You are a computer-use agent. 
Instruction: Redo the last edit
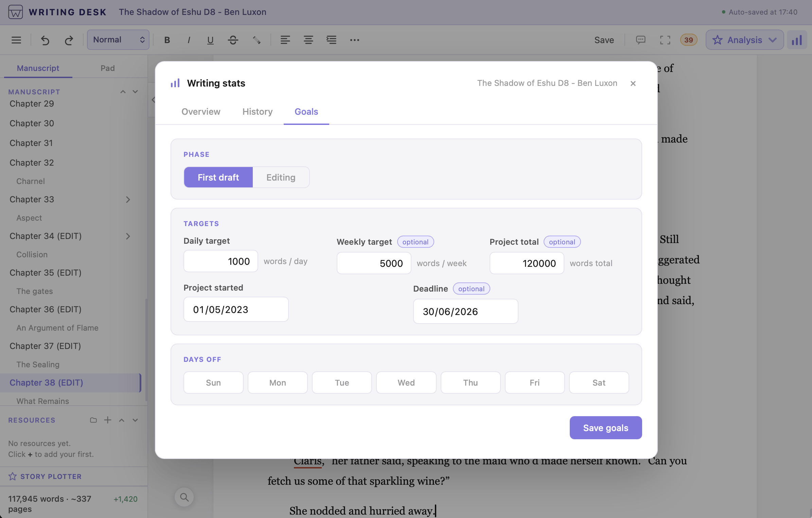tap(69, 40)
